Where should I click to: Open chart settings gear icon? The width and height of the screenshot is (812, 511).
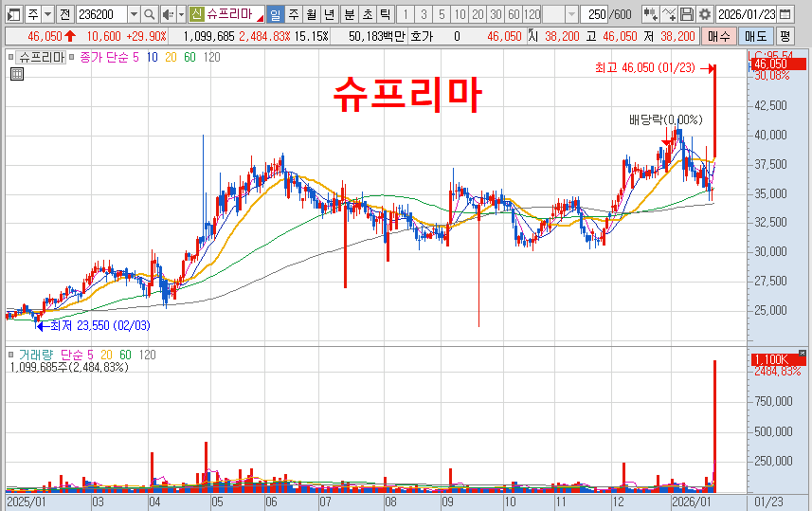[x=705, y=14]
